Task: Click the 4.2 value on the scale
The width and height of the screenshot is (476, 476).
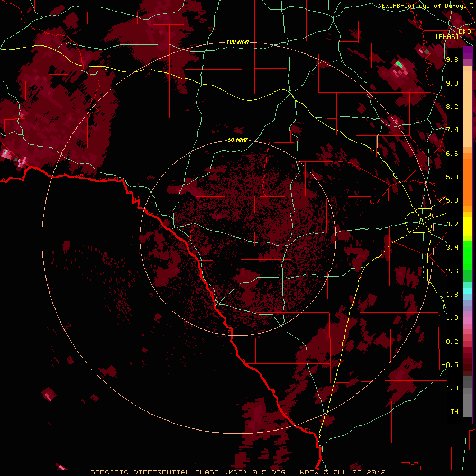Action: pyautogui.click(x=452, y=224)
